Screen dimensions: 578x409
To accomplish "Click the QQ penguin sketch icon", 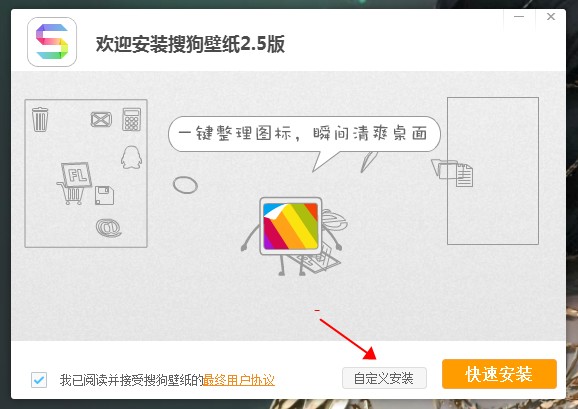I will [x=132, y=157].
